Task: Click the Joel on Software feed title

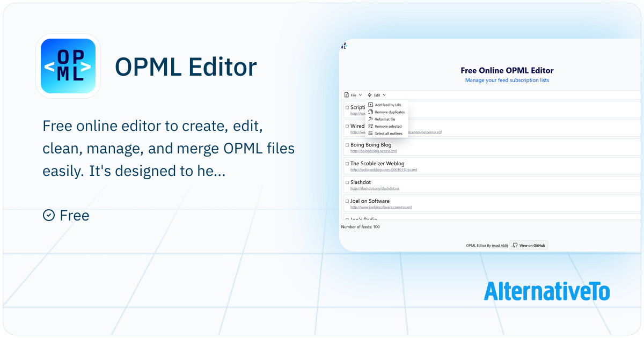Action: [370, 201]
